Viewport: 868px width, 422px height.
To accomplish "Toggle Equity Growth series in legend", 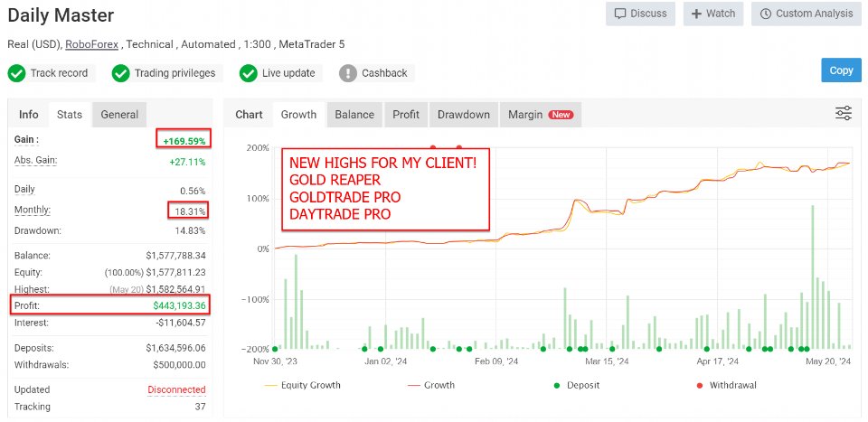I will coord(303,385).
